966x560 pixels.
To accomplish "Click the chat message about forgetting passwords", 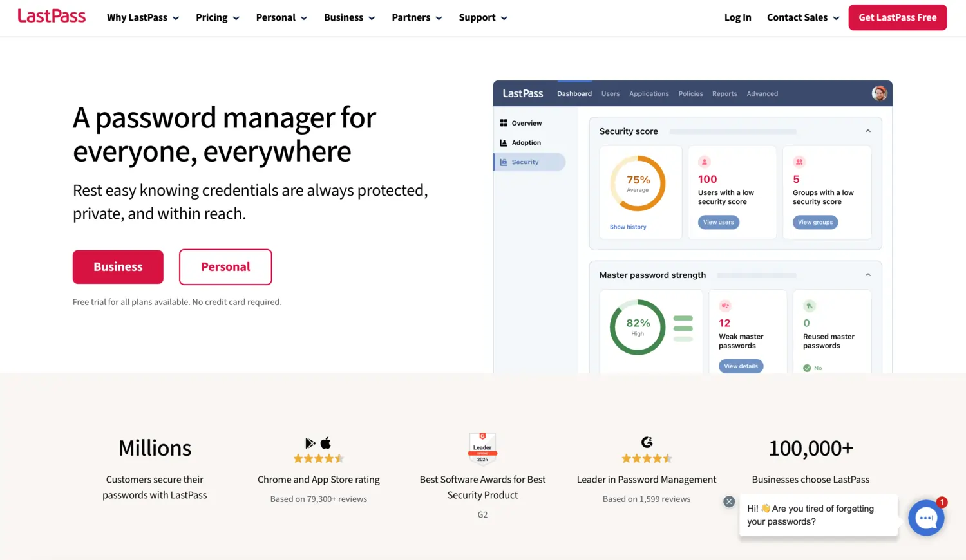I will tap(819, 515).
